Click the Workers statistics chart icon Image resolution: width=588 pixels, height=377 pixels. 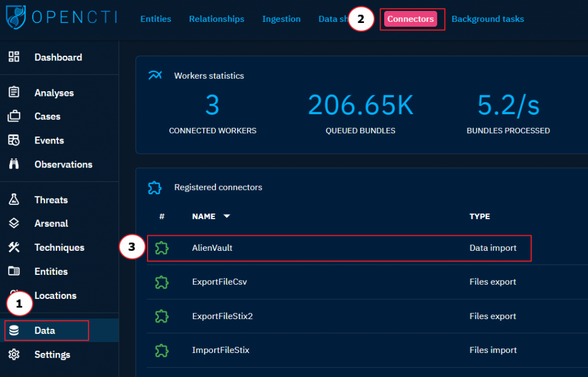click(155, 75)
